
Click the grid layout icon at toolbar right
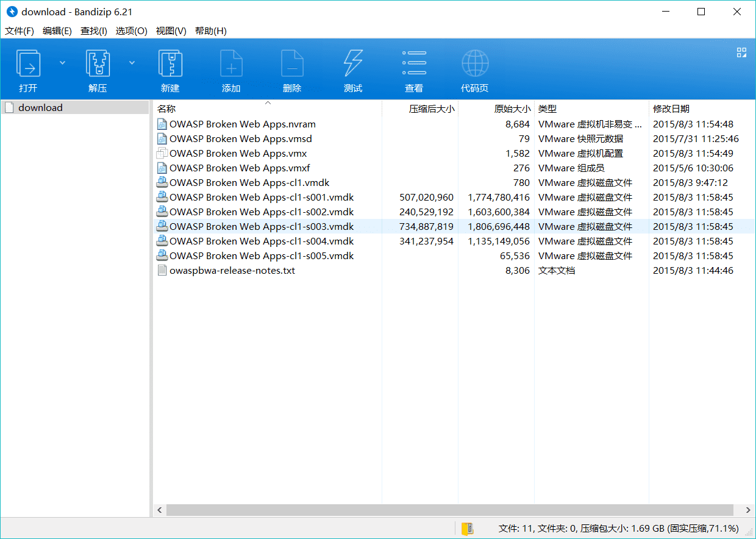(741, 52)
